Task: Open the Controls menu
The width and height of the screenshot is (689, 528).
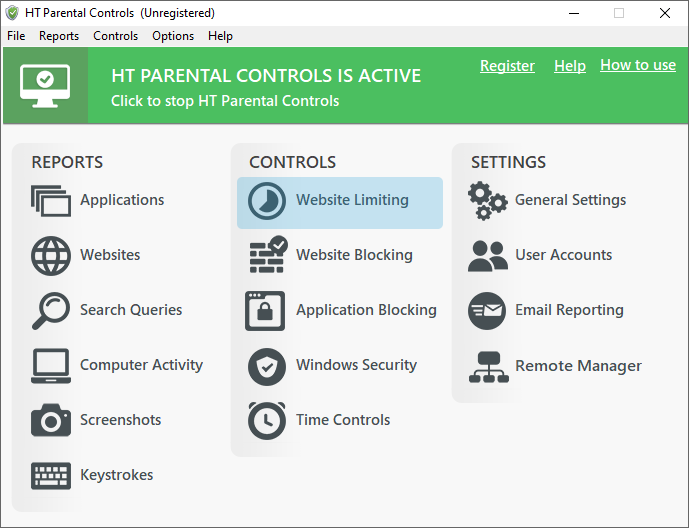Action: (116, 36)
